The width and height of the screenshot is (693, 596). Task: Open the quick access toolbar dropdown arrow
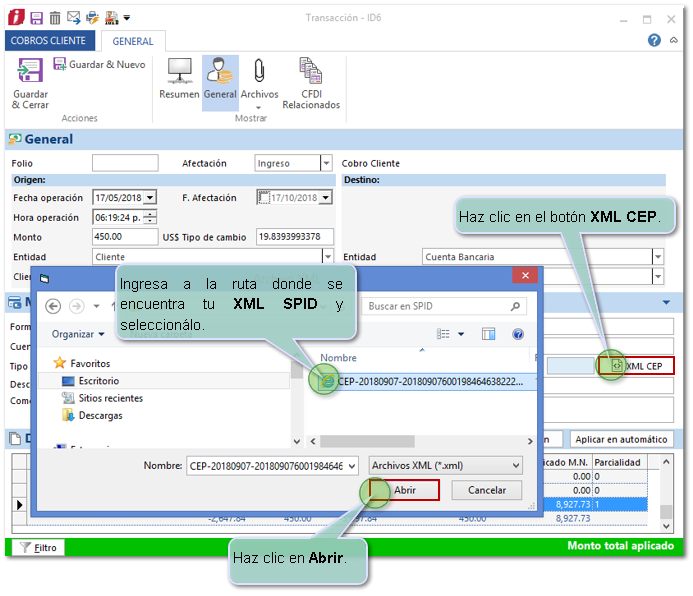pos(127,18)
